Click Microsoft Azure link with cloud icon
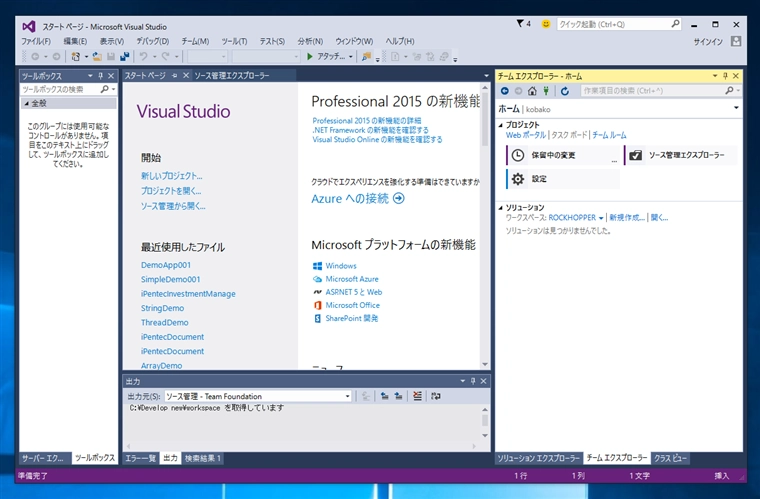Image resolution: width=760 pixels, height=499 pixels. (352, 279)
